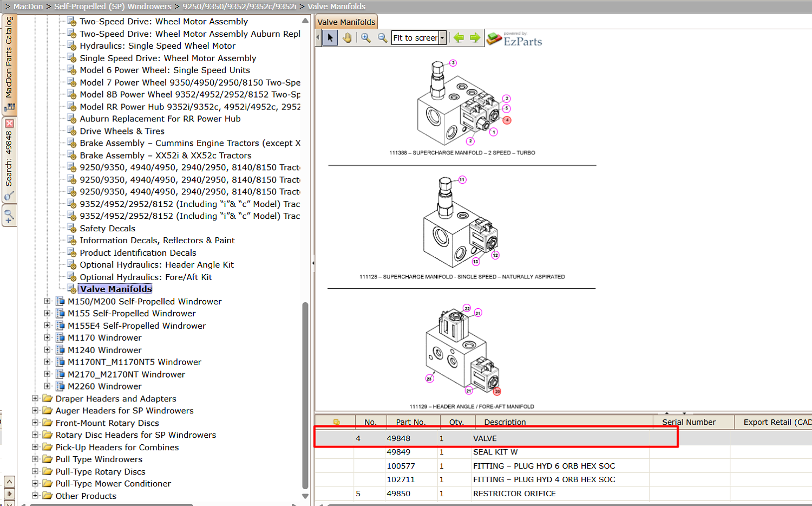Click the M1170 Windrower book icon
This screenshot has width=812, height=506.
[x=60, y=338]
